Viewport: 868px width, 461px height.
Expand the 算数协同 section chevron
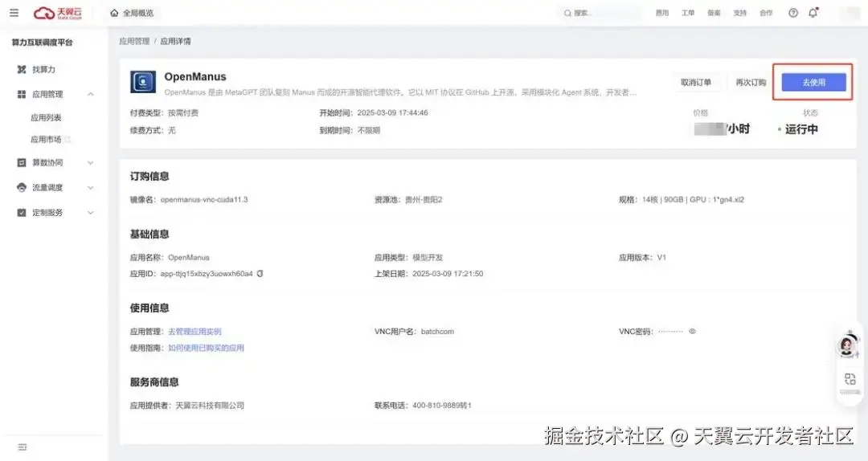90,163
